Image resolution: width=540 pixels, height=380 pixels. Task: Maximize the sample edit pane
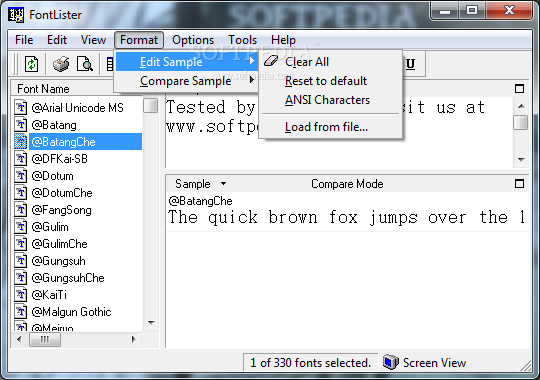pos(519,89)
